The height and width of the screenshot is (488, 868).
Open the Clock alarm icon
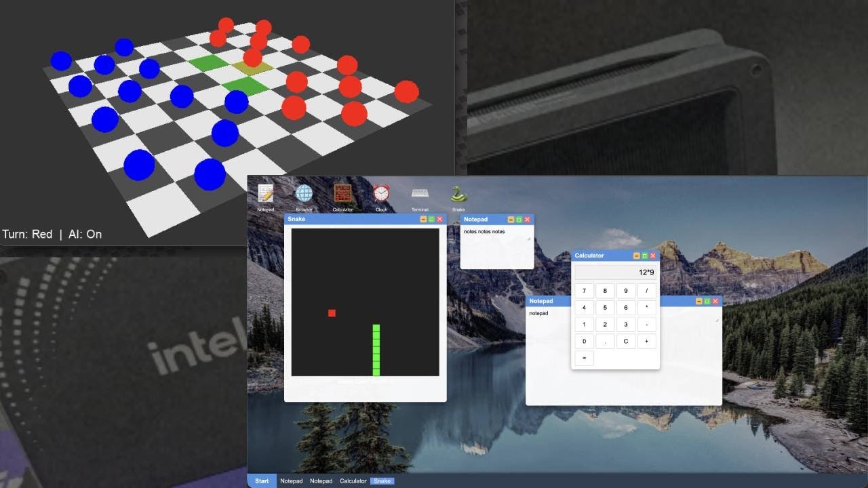point(381,195)
